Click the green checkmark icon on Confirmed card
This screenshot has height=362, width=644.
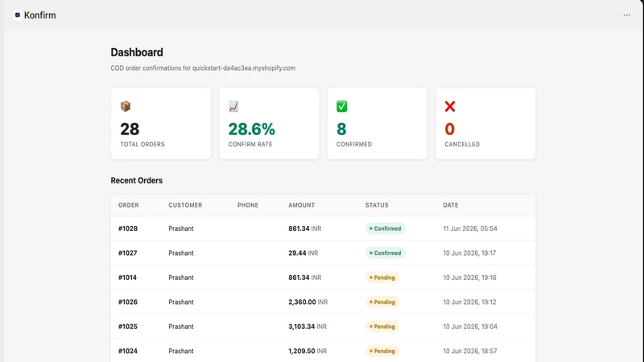click(x=341, y=106)
